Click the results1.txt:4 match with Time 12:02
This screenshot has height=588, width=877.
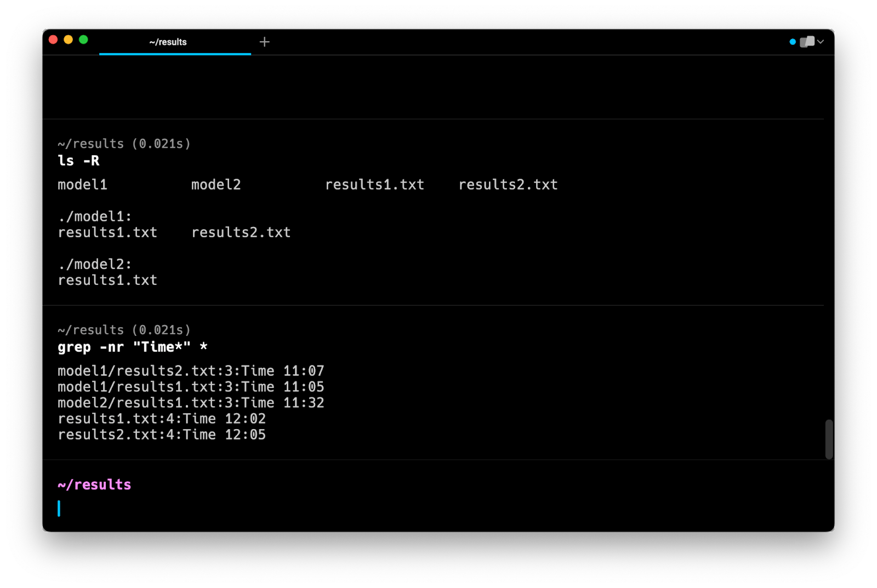point(162,419)
